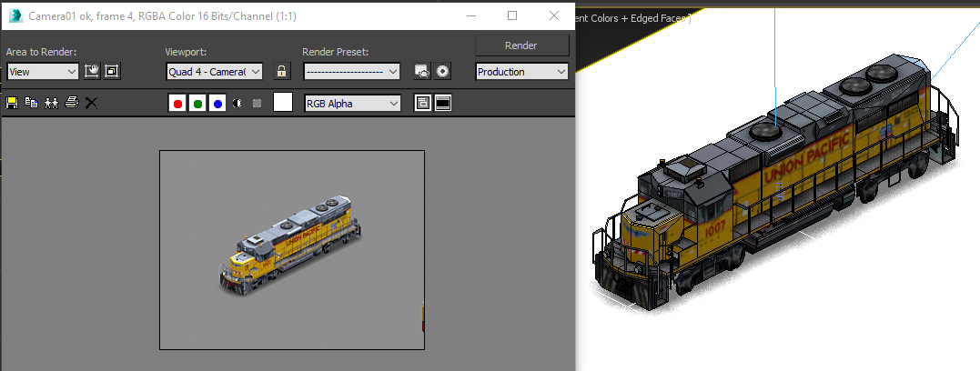Copy the rendered image to clipboard
The height and width of the screenshot is (371, 980).
(31, 103)
